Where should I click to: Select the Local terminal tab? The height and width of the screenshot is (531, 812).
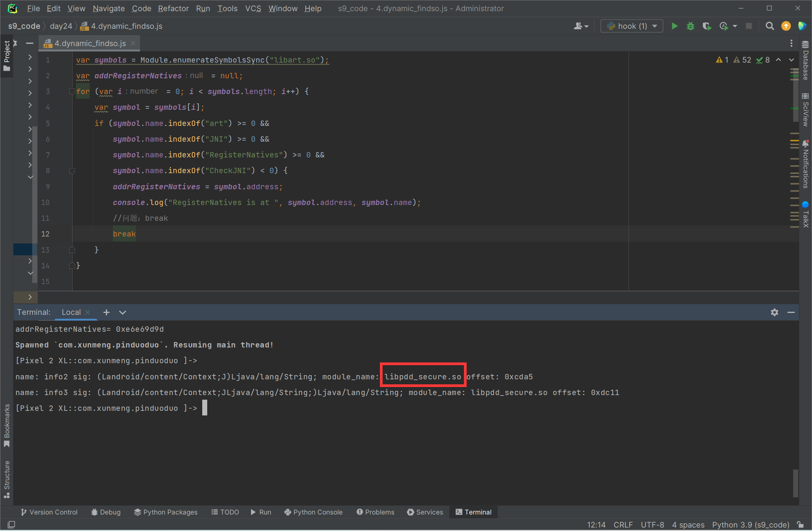click(x=71, y=312)
